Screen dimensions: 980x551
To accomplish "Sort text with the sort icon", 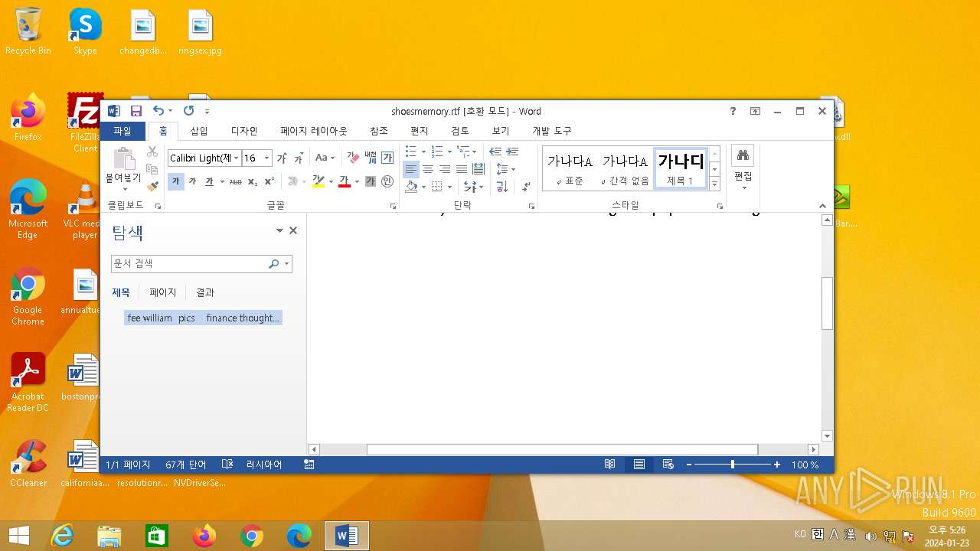I will click(x=501, y=187).
